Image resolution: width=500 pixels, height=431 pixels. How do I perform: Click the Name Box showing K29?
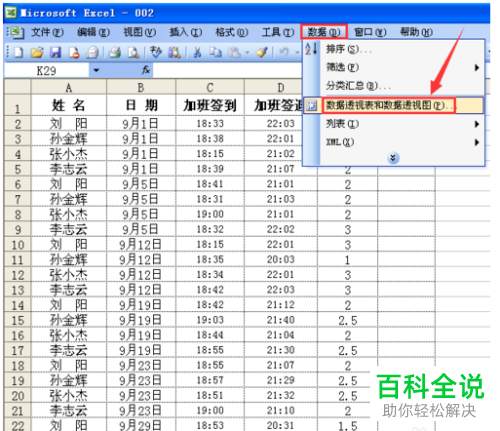pyautogui.click(x=47, y=71)
